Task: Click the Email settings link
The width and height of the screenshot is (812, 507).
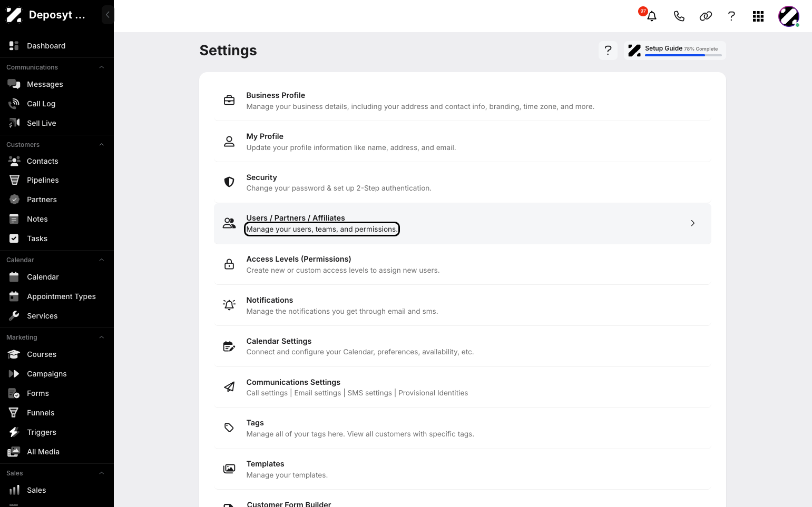Action: (x=318, y=393)
